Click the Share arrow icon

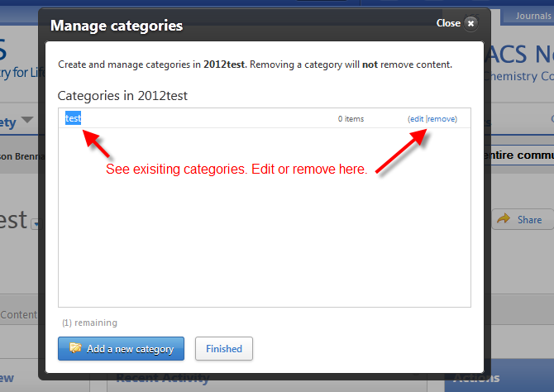point(504,219)
